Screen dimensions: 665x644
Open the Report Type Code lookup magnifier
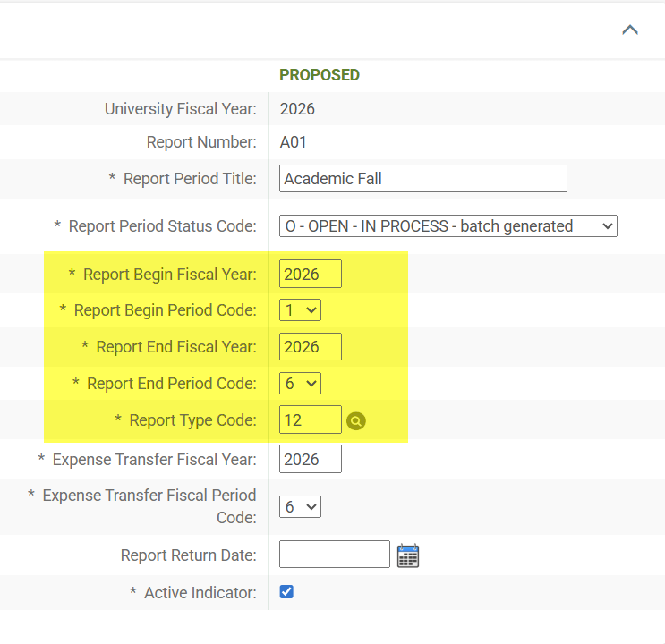356,420
